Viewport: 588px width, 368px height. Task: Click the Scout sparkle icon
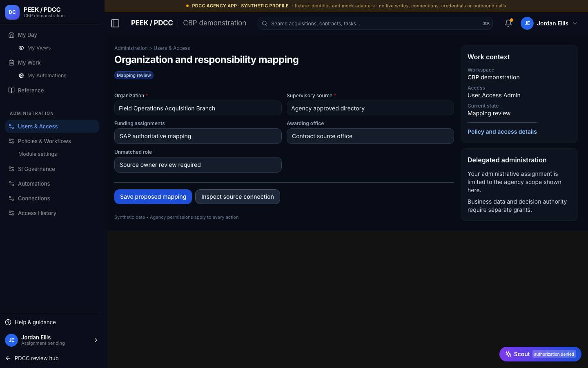point(508,354)
